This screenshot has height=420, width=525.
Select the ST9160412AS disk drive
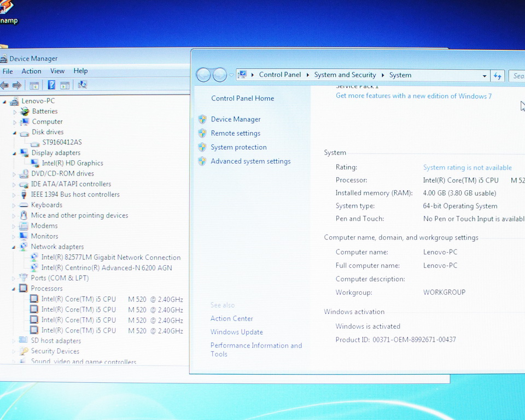[x=62, y=142]
